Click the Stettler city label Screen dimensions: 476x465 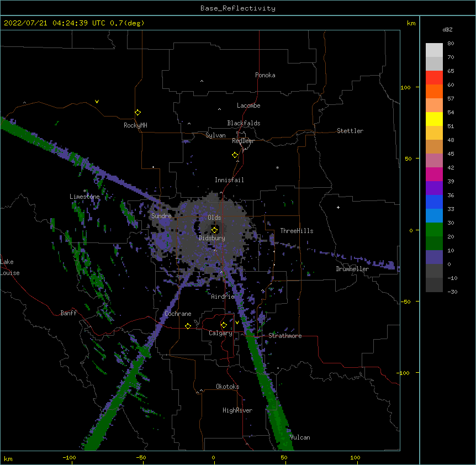pyautogui.click(x=350, y=131)
